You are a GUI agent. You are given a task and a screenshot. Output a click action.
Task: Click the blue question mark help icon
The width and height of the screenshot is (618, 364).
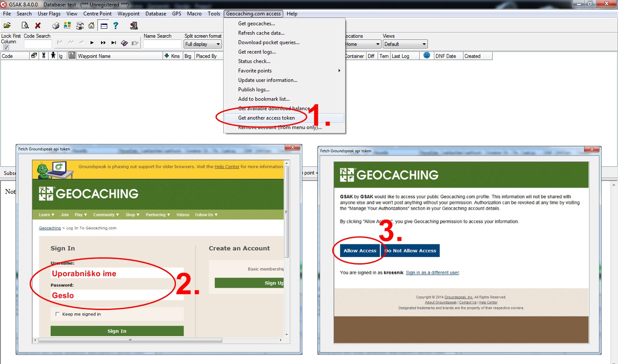[x=115, y=26]
